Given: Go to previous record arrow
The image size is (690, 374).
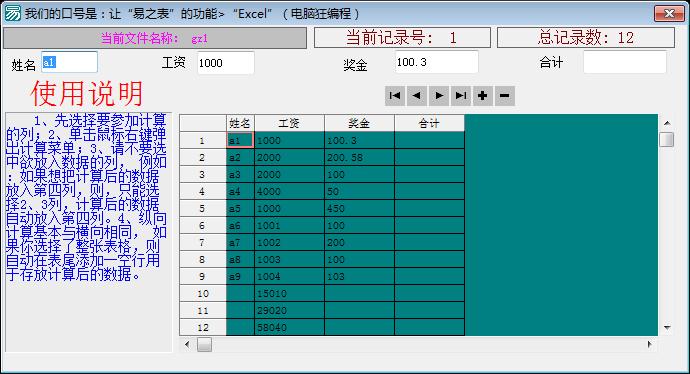Looking at the screenshot, I should pos(417,95).
